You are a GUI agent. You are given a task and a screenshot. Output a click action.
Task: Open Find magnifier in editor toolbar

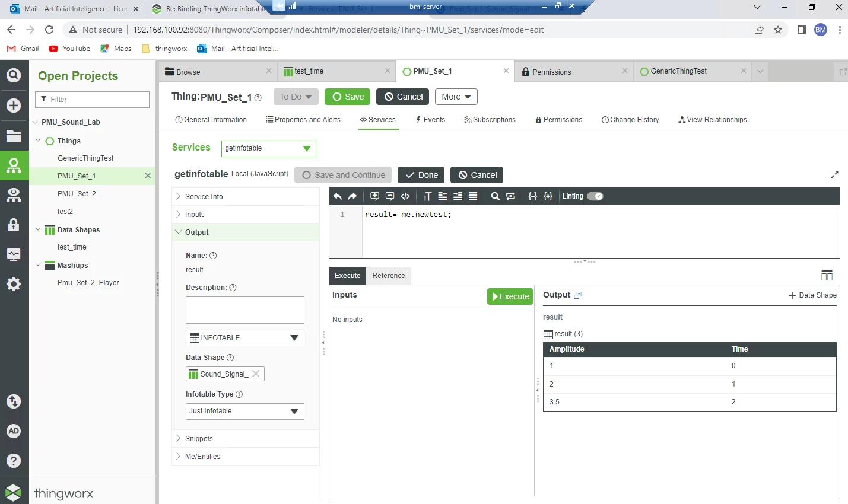(495, 196)
